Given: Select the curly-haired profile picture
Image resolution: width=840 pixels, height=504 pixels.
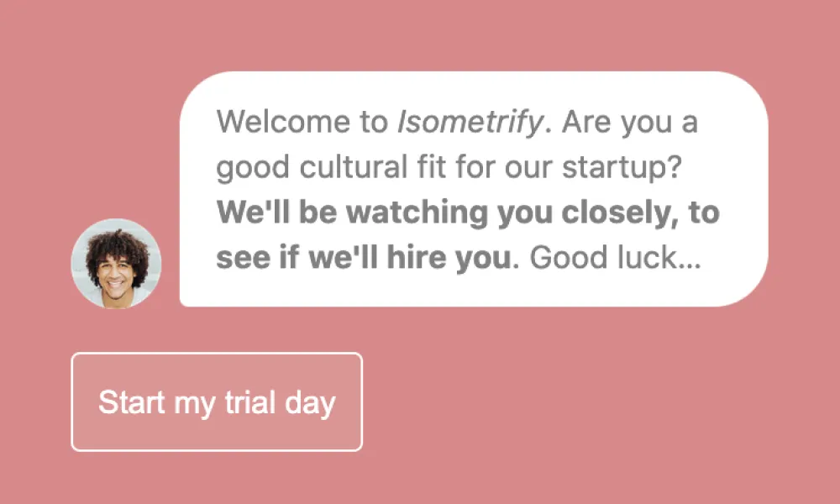Looking at the screenshot, I should pyautogui.click(x=116, y=264).
